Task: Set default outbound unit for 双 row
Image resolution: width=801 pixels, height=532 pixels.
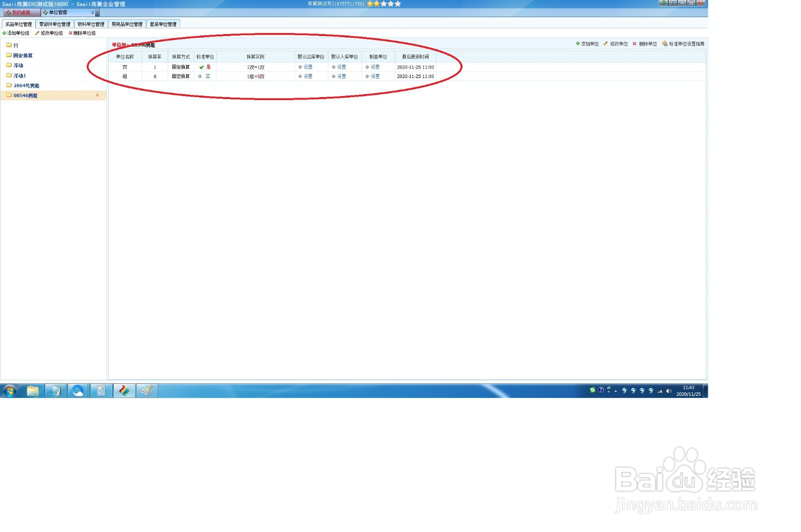Action: (x=305, y=67)
